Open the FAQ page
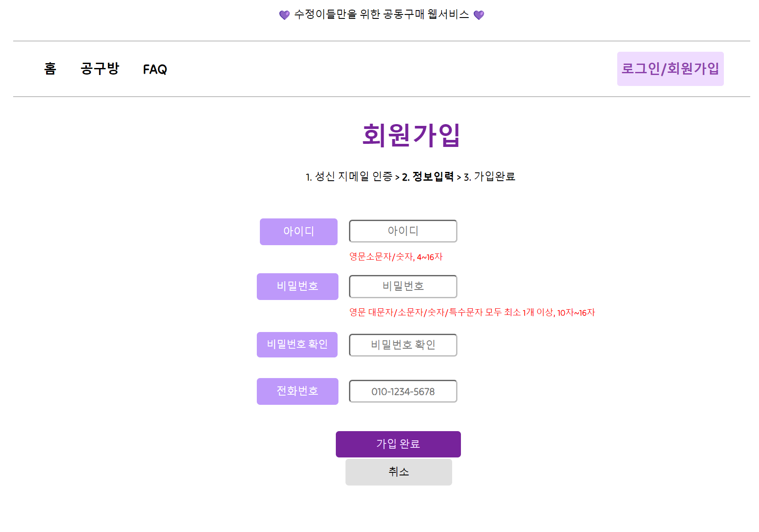Image resolution: width=759 pixels, height=532 pixels. click(x=155, y=69)
